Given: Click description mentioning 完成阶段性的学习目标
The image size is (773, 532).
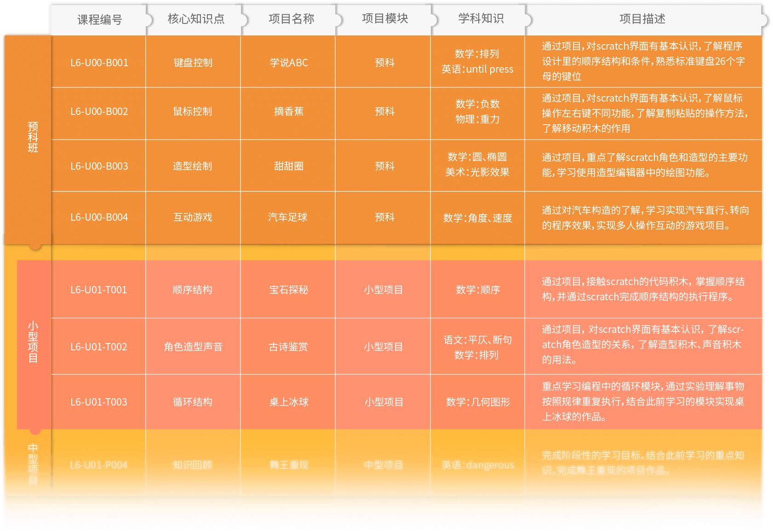Looking at the screenshot, I should [643, 463].
